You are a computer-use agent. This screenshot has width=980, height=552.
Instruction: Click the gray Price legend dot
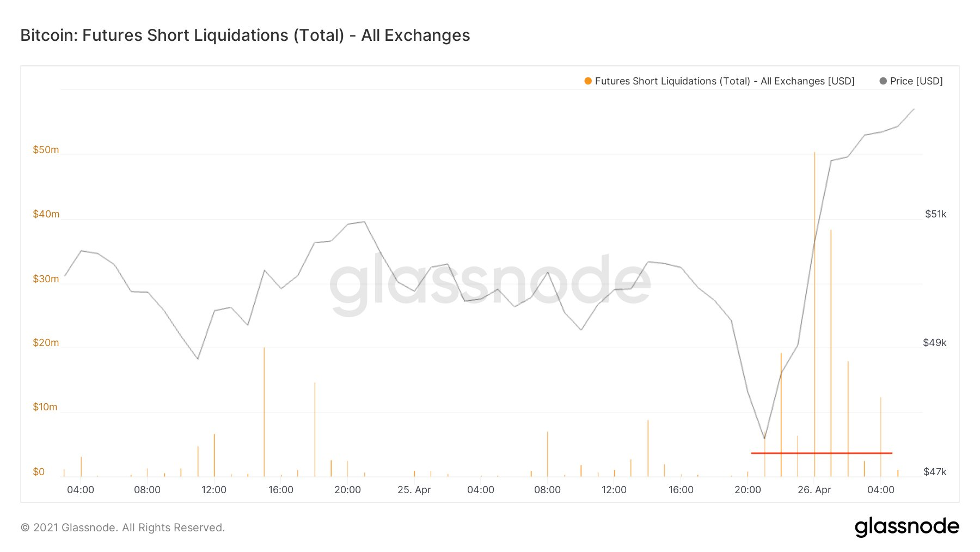pyautogui.click(x=883, y=81)
